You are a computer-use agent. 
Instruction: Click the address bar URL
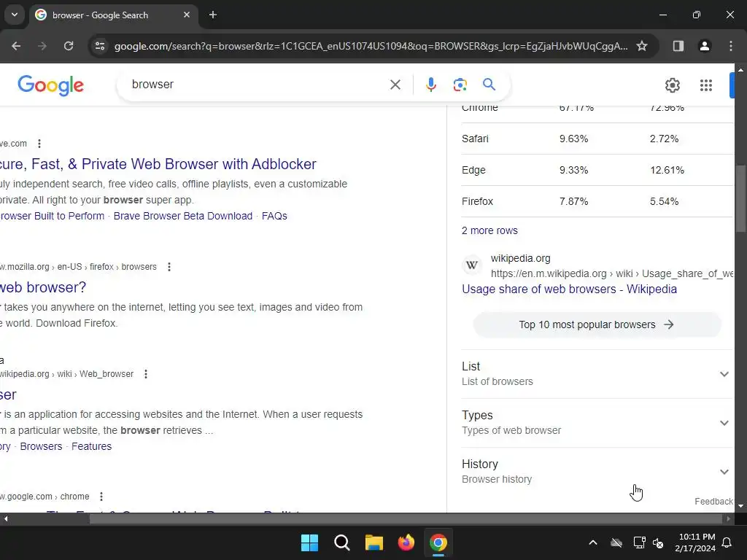pyautogui.click(x=371, y=46)
